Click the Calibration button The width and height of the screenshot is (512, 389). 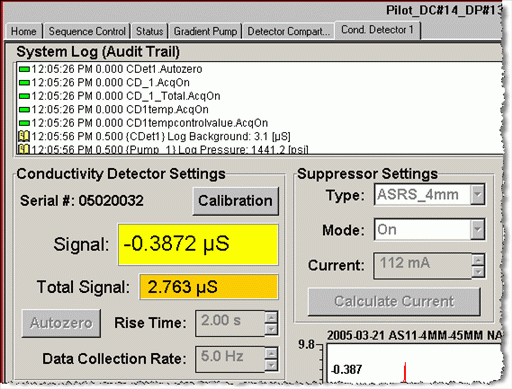(x=235, y=201)
